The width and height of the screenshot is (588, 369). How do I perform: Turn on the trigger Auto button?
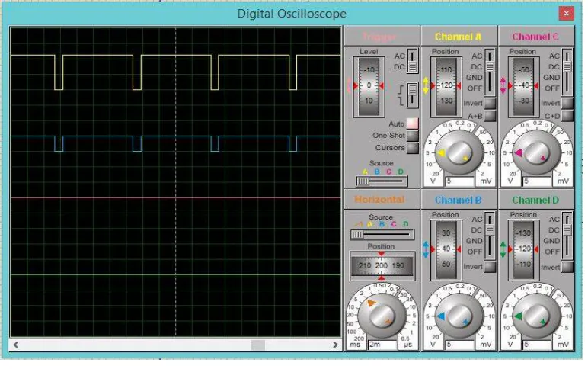pyautogui.click(x=413, y=123)
